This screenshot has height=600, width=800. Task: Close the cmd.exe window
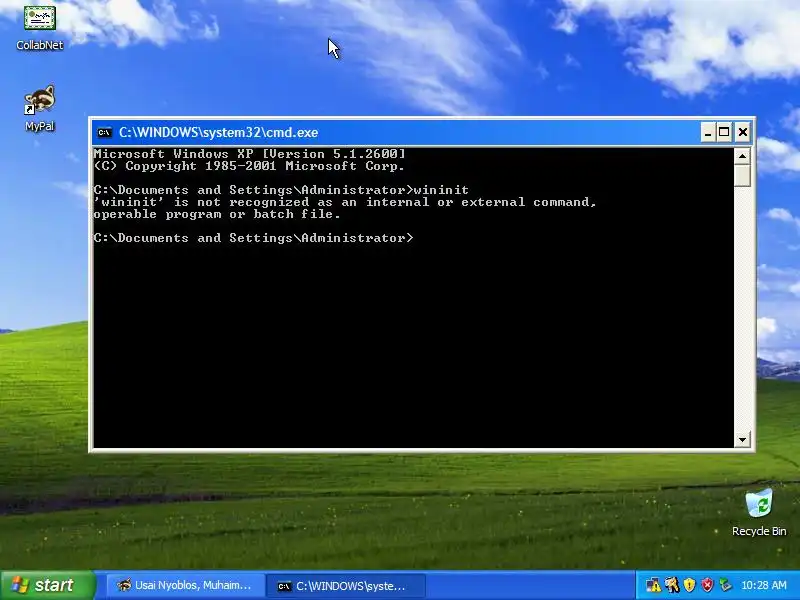click(x=743, y=133)
